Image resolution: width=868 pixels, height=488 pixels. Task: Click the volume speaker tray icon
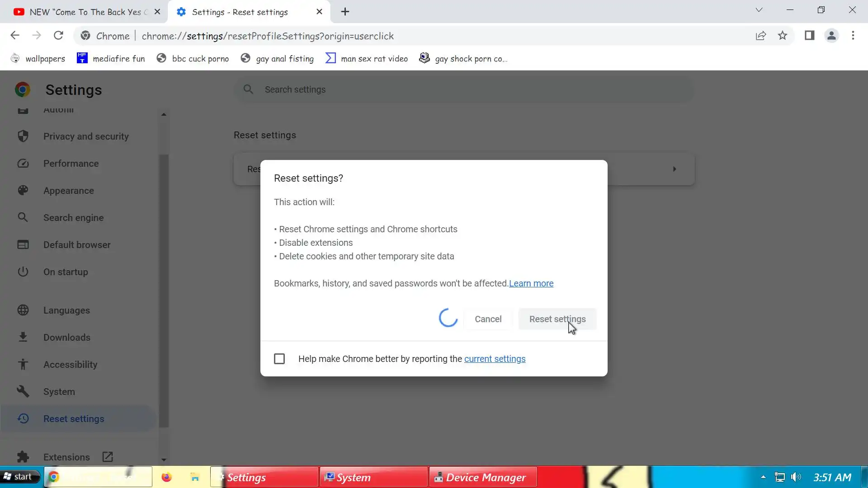pyautogui.click(x=796, y=477)
